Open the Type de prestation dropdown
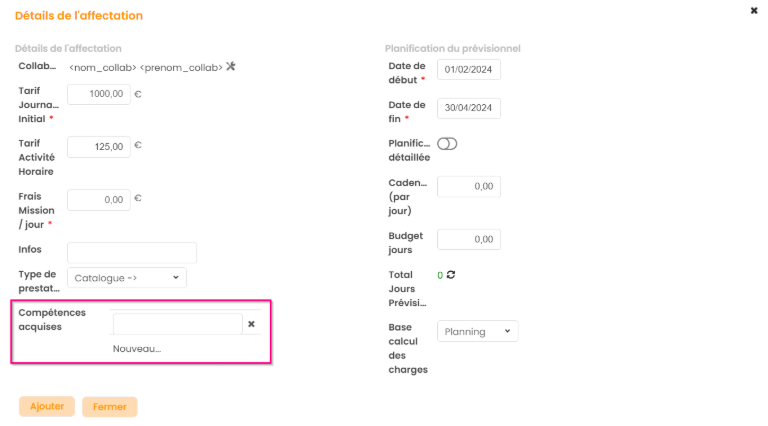 click(127, 278)
